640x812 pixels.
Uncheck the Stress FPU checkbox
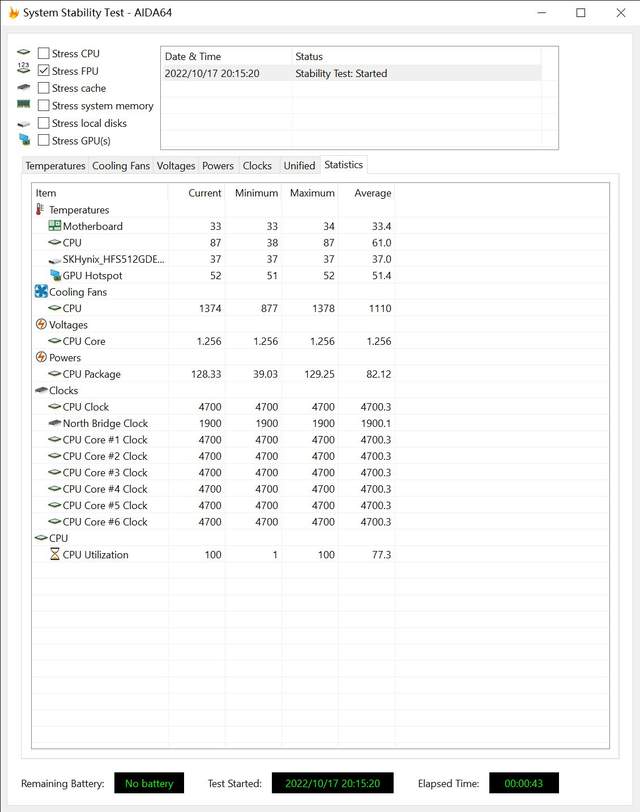(44, 70)
